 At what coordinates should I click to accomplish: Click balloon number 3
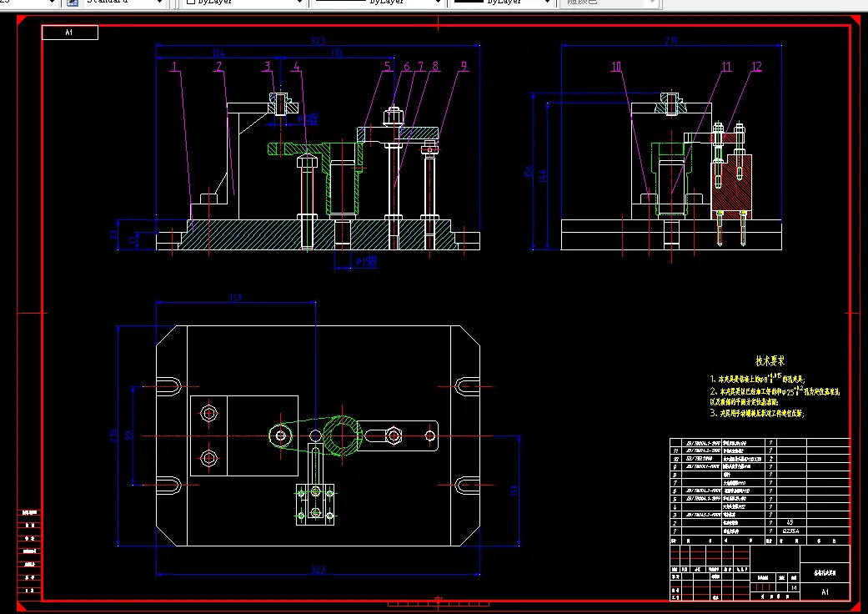pyautogui.click(x=268, y=67)
